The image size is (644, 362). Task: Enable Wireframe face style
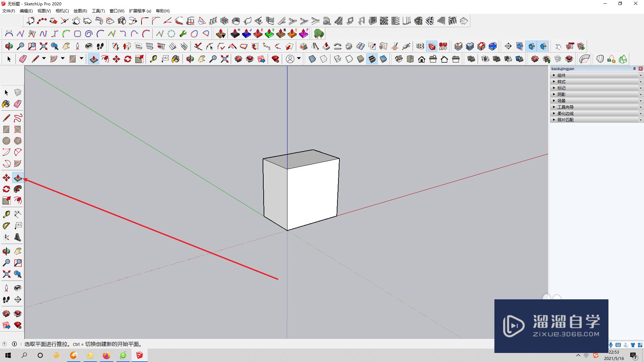338,59
